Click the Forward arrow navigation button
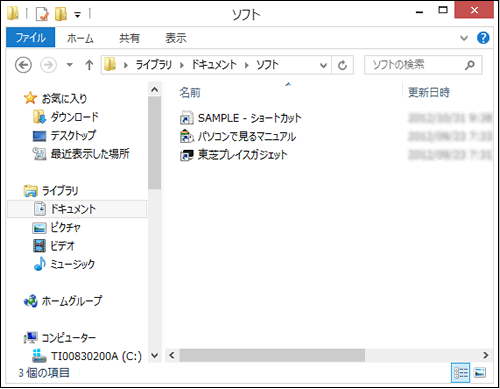500x389 pixels. point(48,65)
